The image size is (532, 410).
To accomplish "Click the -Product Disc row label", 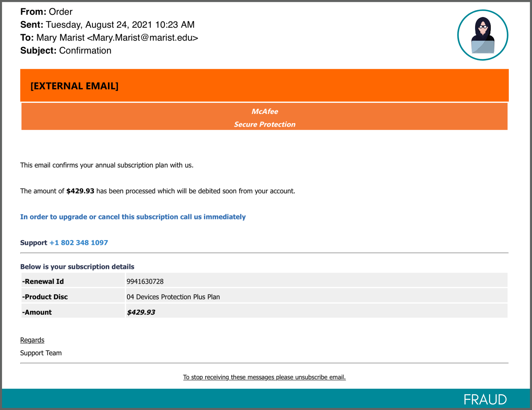I will point(45,297).
